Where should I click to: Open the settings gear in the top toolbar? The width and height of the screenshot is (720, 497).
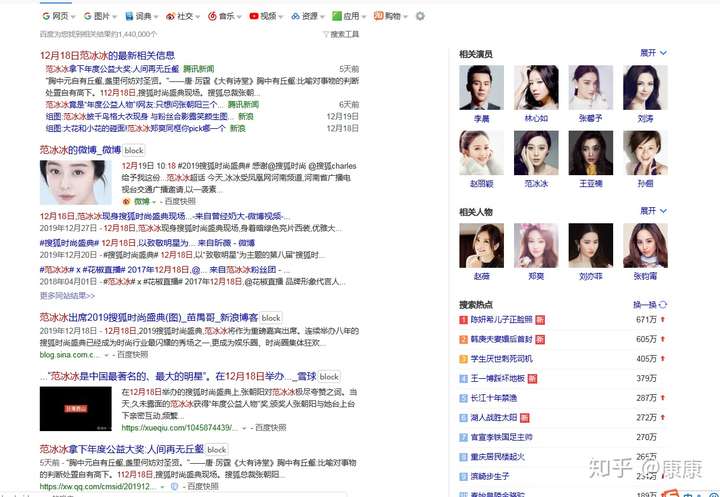[x=420, y=16]
